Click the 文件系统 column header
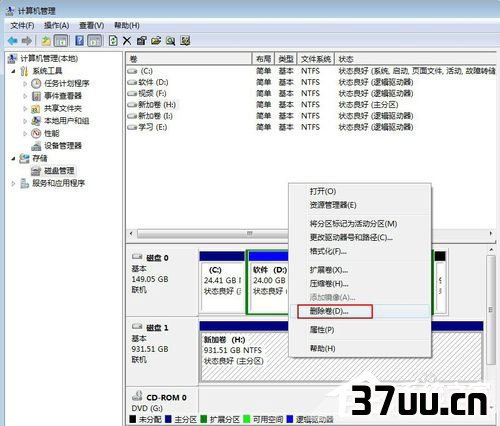Viewport: 500px width, 426px height. point(316,59)
